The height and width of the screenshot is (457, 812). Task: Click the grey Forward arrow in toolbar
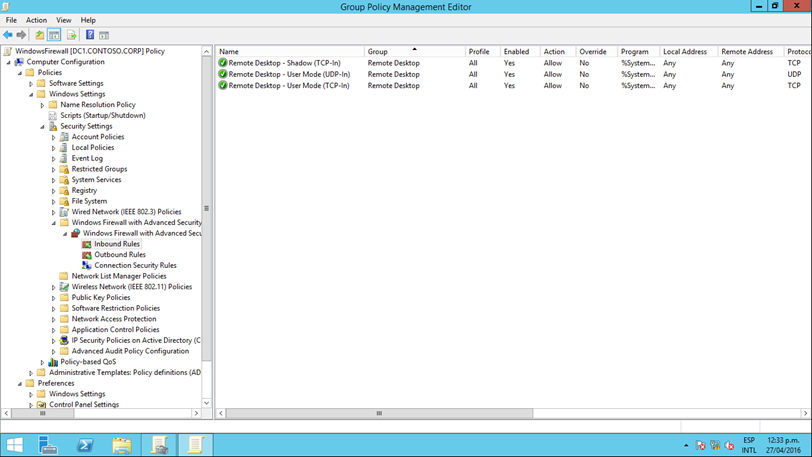click(x=21, y=35)
